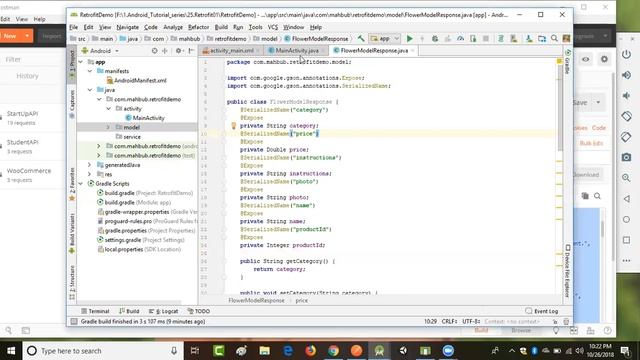Viewport: 640px width, 360px height.
Task: Open SDK Manager download icon in toolbar
Action: tap(529, 39)
